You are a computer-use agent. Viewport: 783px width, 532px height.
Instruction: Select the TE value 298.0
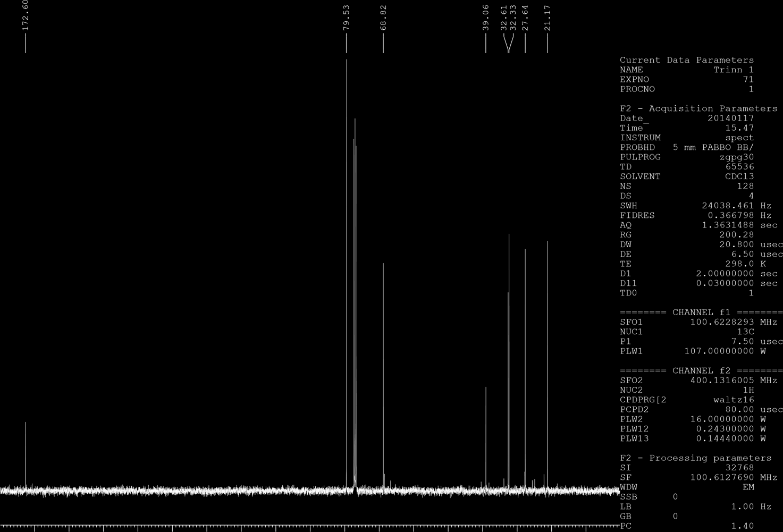point(739,264)
